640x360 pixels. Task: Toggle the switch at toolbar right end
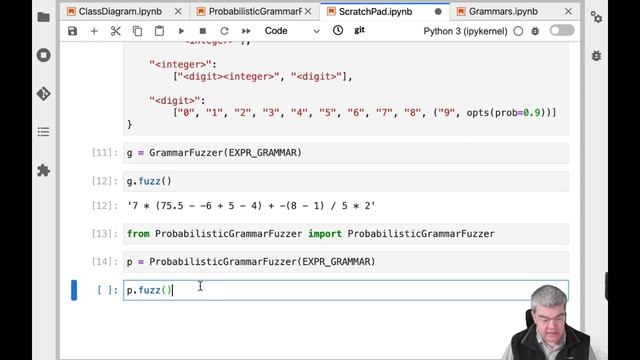562,31
